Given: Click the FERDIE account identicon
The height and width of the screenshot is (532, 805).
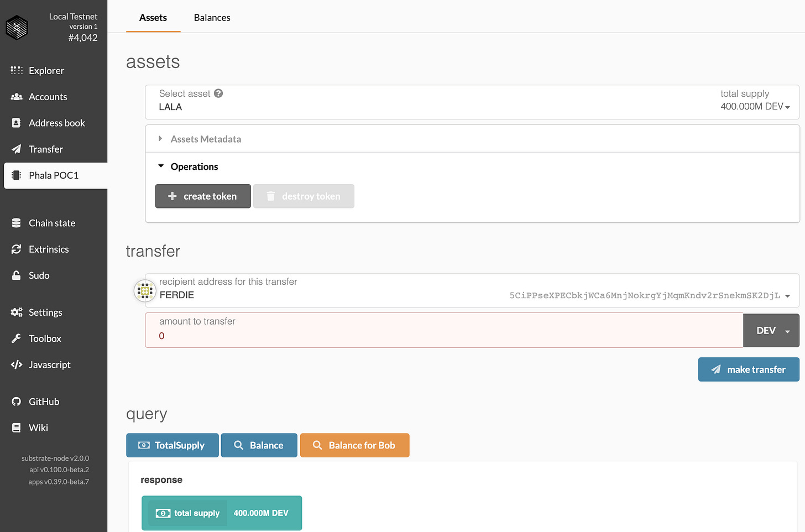Looking at the screenshot, I should 145,290.
